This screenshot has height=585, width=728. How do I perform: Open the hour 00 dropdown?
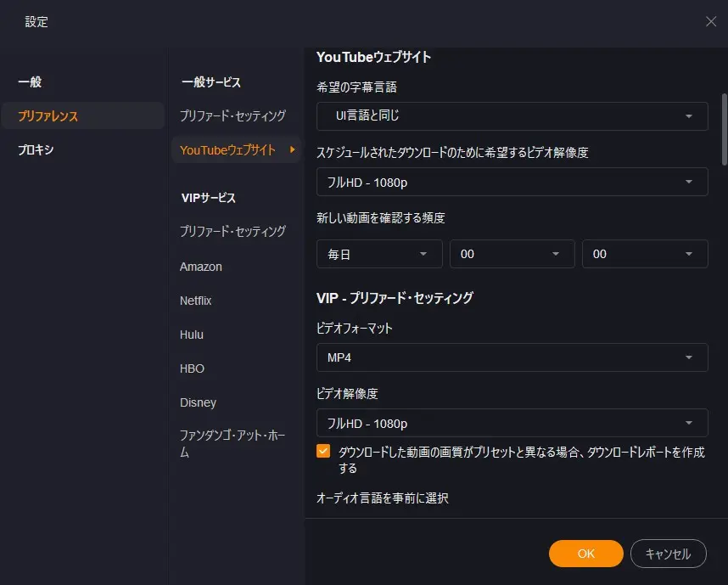point(512,254)
